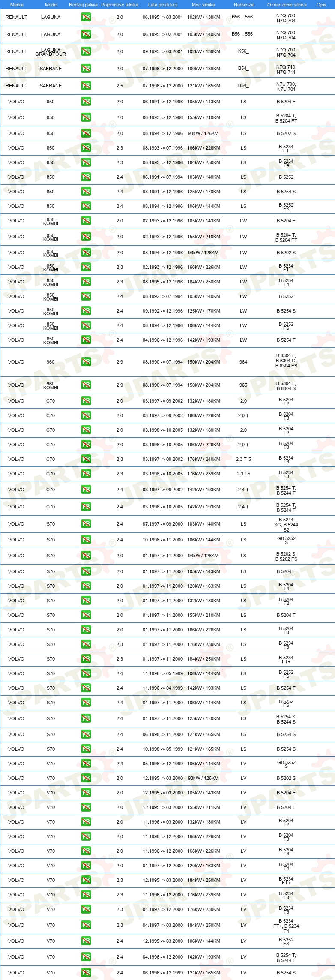The image size is (335, 980).
Task: Click the fuel icon in the Volvo 960 body 964 row
Action: 86,362
